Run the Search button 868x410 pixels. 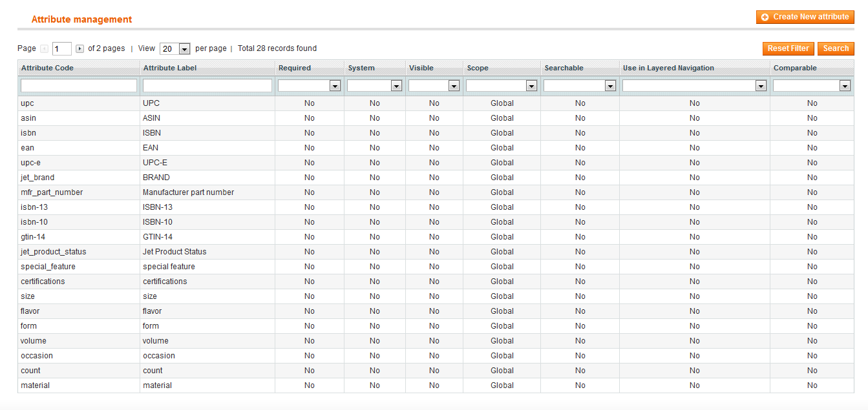point(836,48)
